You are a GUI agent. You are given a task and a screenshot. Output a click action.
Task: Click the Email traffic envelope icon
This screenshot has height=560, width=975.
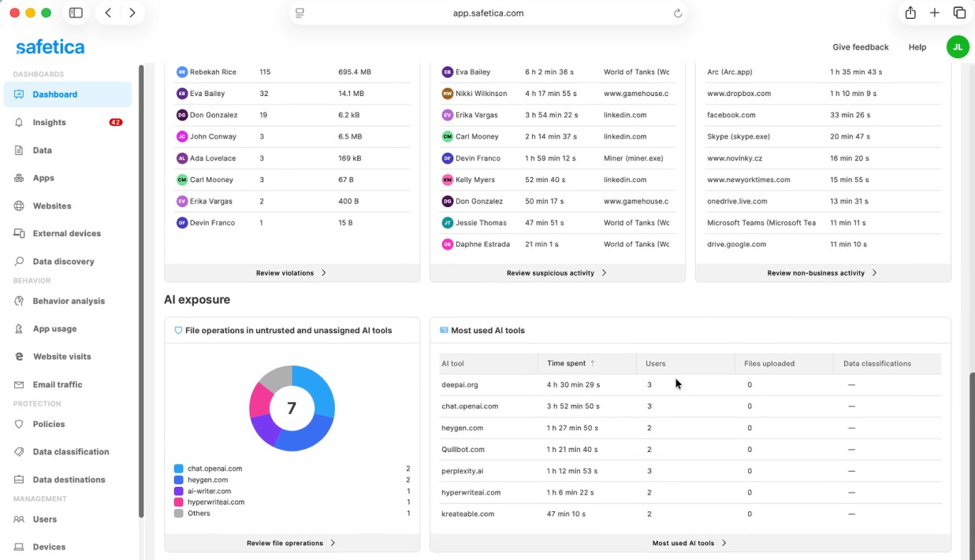click(19, 384)
